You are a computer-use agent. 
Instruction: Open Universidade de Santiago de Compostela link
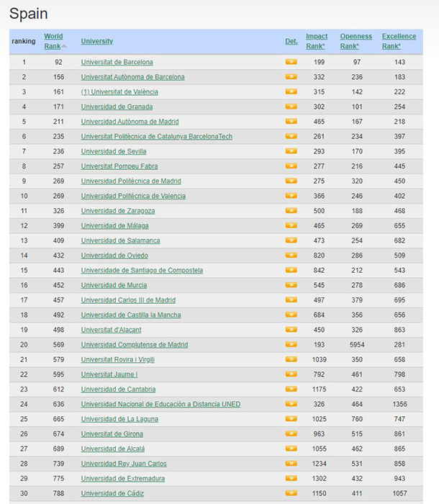(142, 271)
